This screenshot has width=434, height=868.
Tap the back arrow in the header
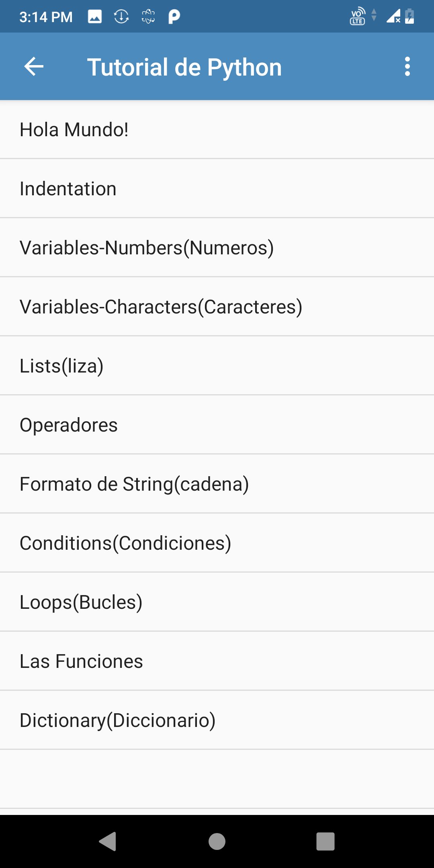tap(34, 67)
